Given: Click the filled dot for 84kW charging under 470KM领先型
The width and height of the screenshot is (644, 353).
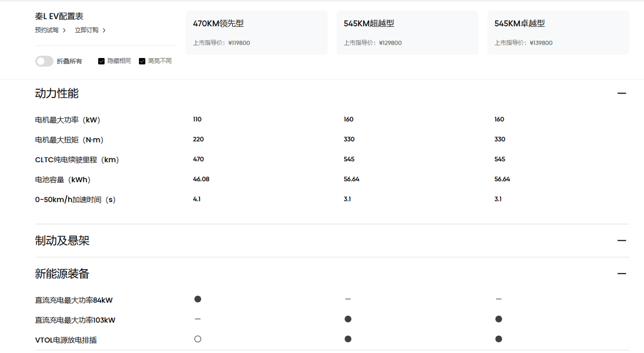Looking at the screenshot, I should [x=197, y=299].
